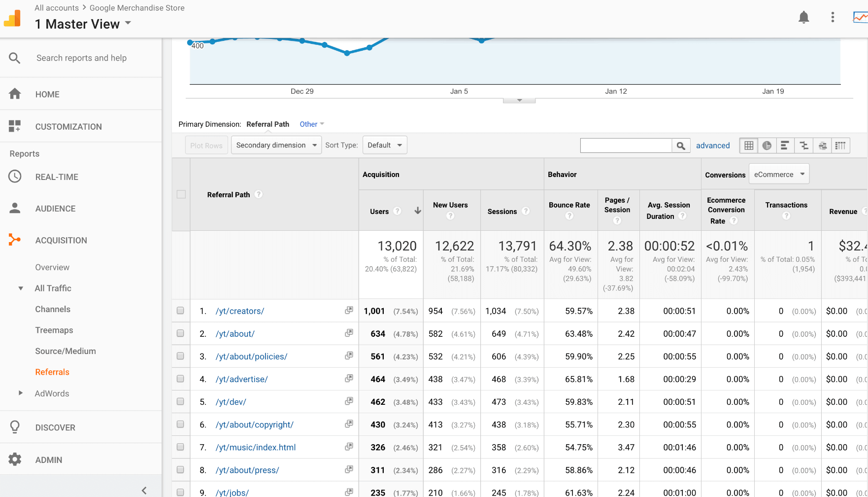This screenshot has height=497, width=868.
Task: Click the lowest dip data point on the line chart
Action: tap(347, 53)
